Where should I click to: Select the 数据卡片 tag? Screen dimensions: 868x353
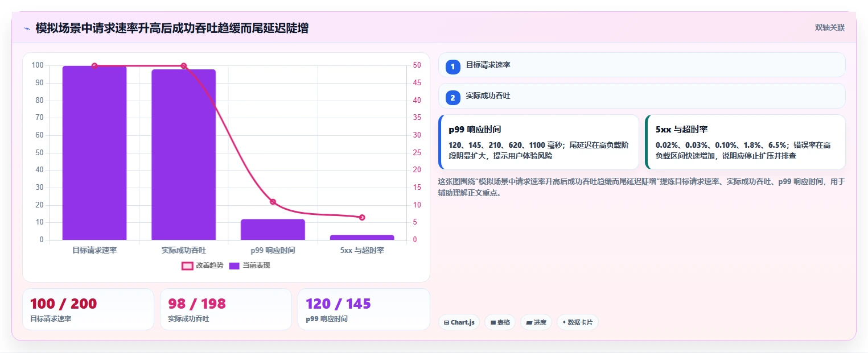tap(578, 322)
